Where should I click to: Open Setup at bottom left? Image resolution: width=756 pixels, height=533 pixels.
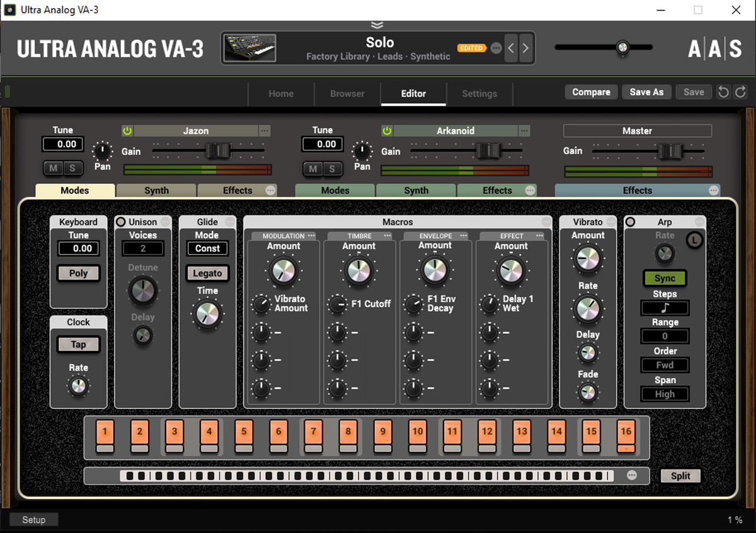(x=34, y=520)
